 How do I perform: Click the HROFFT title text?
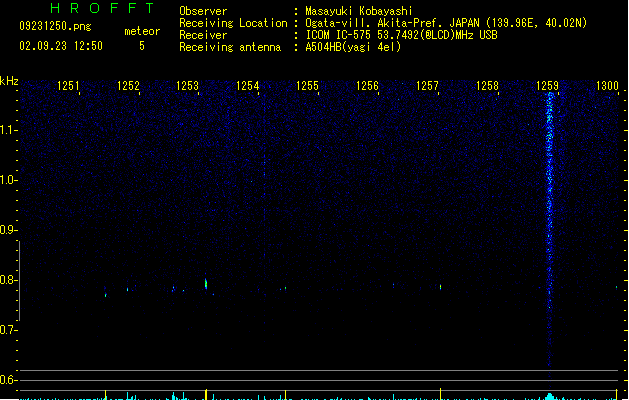(x=103, y=8)
